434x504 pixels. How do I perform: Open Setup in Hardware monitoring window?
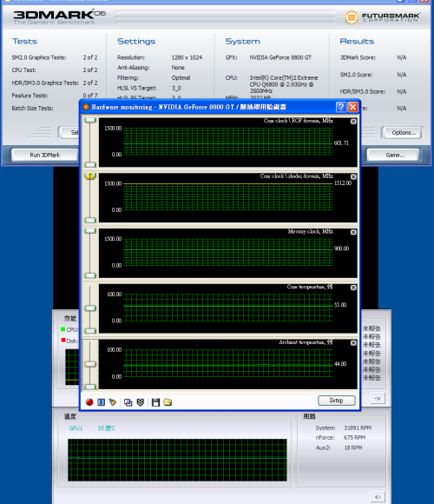337,401
